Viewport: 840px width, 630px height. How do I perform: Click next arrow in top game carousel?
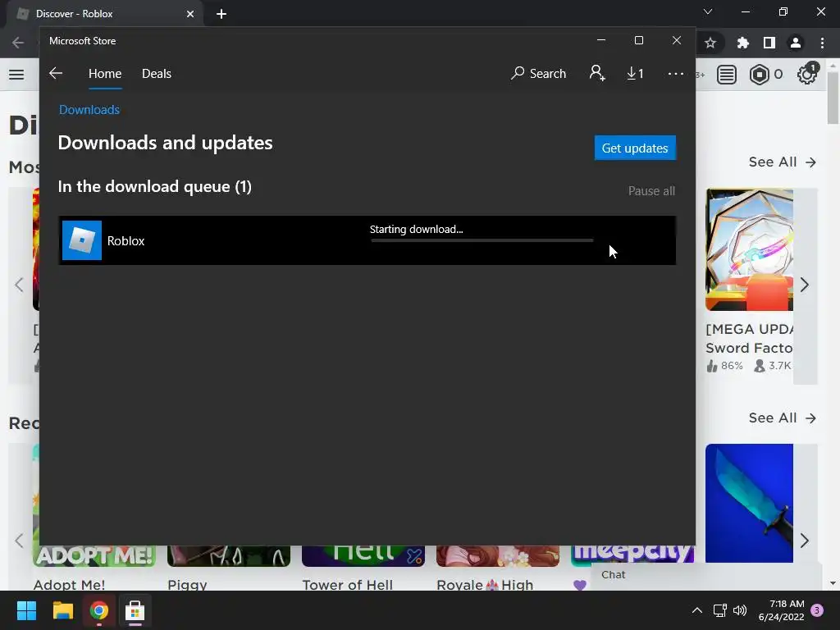pos(805,285)
